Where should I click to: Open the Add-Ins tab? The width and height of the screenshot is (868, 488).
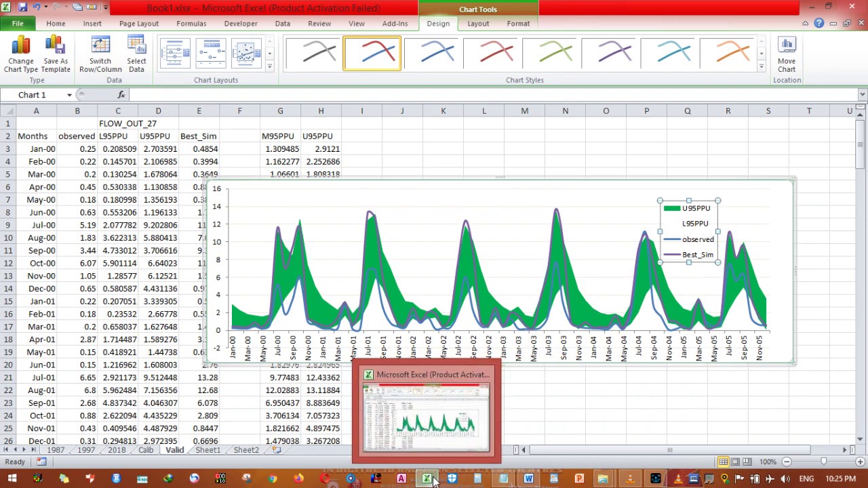click(x=395, y=24)
